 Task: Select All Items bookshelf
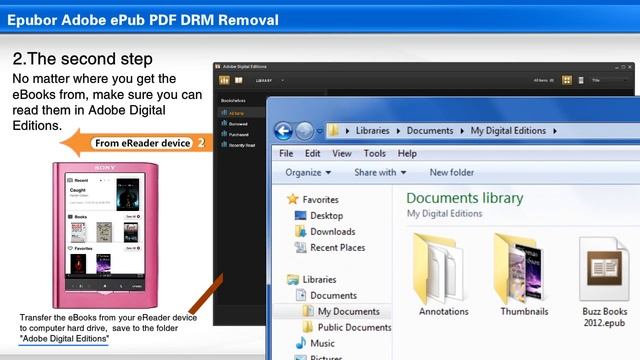pyautogui.click(x=236, y=113)
